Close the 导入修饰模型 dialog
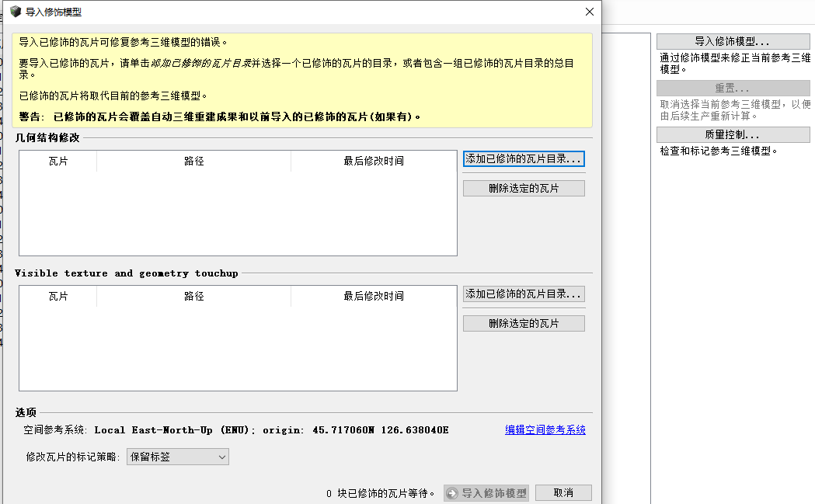The image size is (815, 504). pyautogui.click(x=589, y=12)
